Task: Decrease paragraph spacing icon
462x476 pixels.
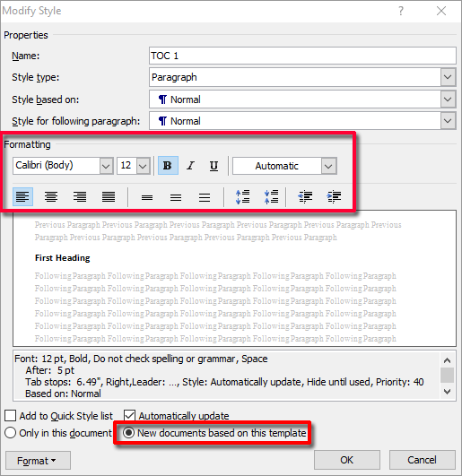Action: point(271,196)
